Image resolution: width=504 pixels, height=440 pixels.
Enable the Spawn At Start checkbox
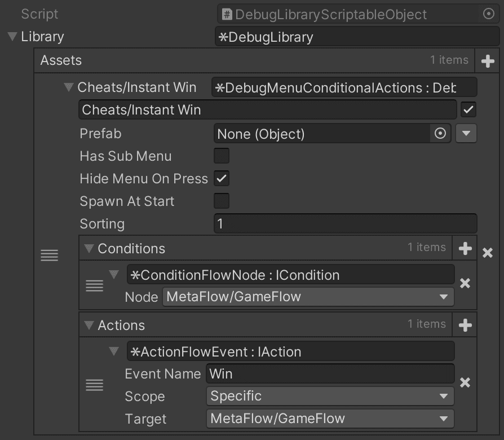(222, 201)
